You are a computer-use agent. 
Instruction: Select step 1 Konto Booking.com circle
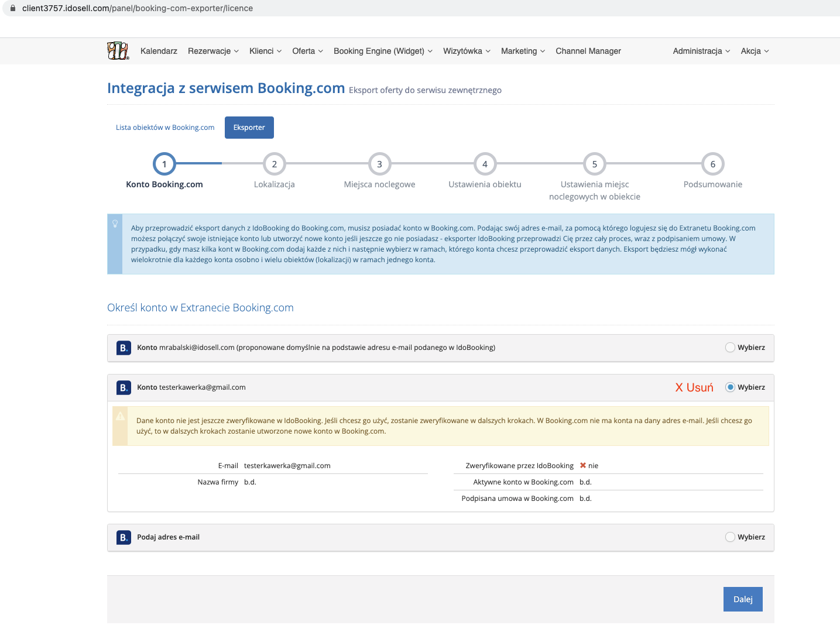pyautogui.click(x=164, y=164)
